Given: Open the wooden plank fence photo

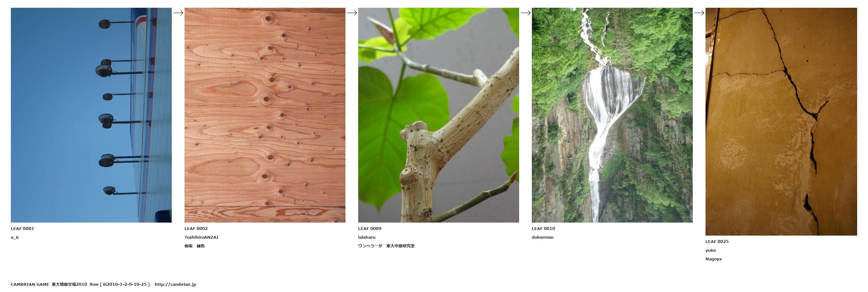Looking at the screenshot, I should click(265, 115).
